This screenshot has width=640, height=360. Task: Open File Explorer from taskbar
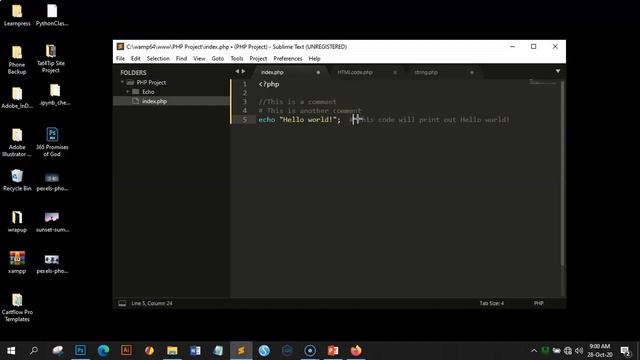click(172, 350)
